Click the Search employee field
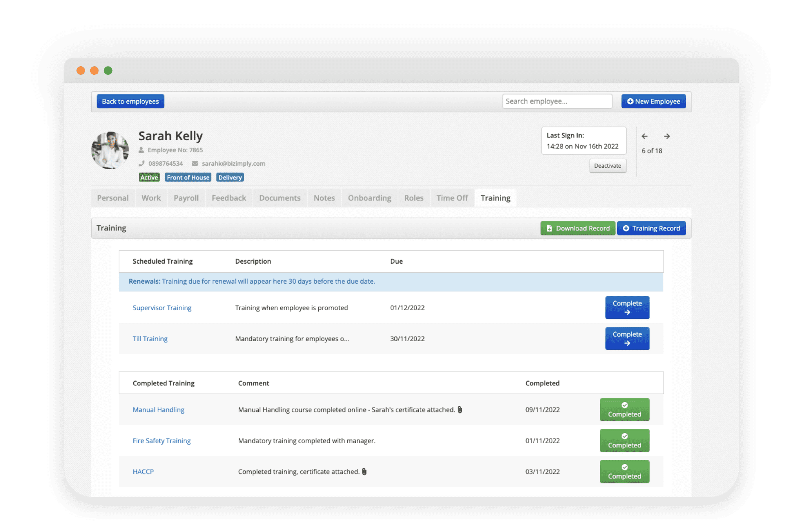This screenshot has height=532, width=803. click(x=557, y=101)
